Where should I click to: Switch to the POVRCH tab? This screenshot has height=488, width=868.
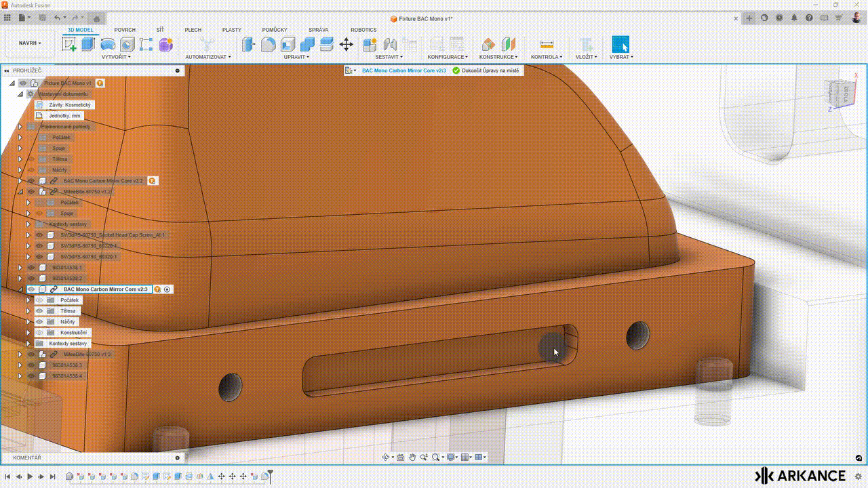(125, 30)
